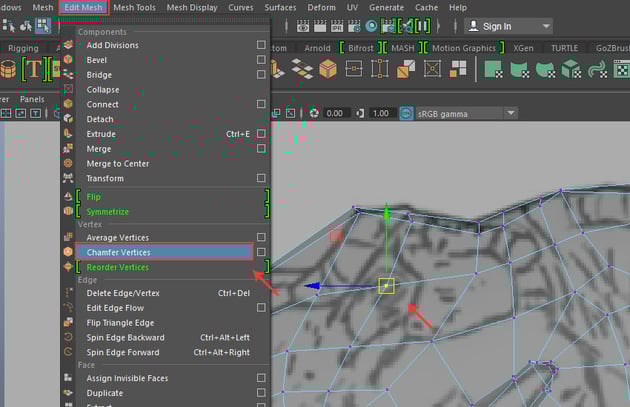Switch to the XGen shelf tab

point(523,48)
